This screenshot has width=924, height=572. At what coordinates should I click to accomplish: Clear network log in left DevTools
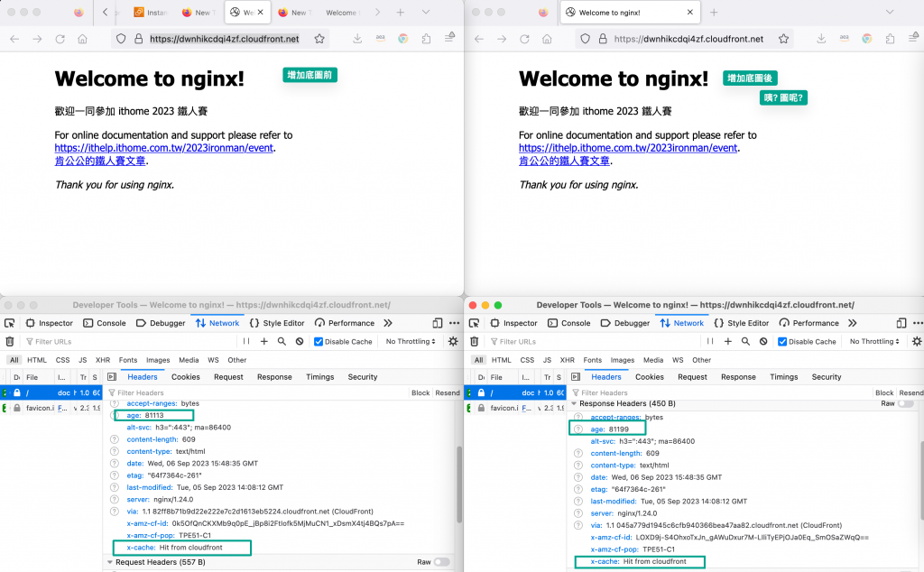tap(9, 341)
